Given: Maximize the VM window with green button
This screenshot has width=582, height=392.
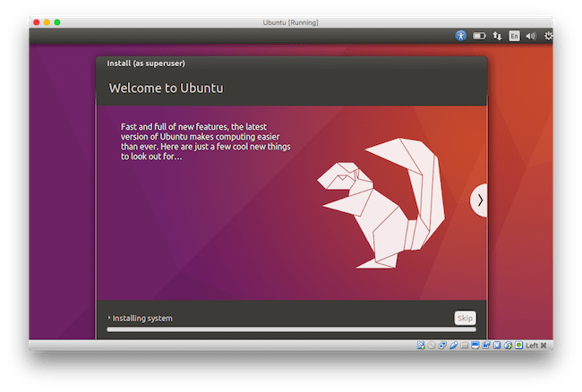Looking at the screenshot, I should pos(57,22).
